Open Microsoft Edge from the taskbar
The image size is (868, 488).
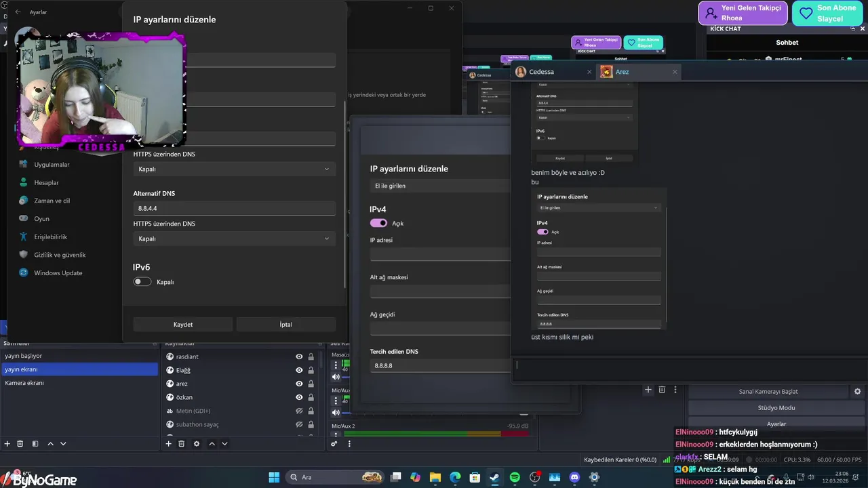click(x=455, y=477)
